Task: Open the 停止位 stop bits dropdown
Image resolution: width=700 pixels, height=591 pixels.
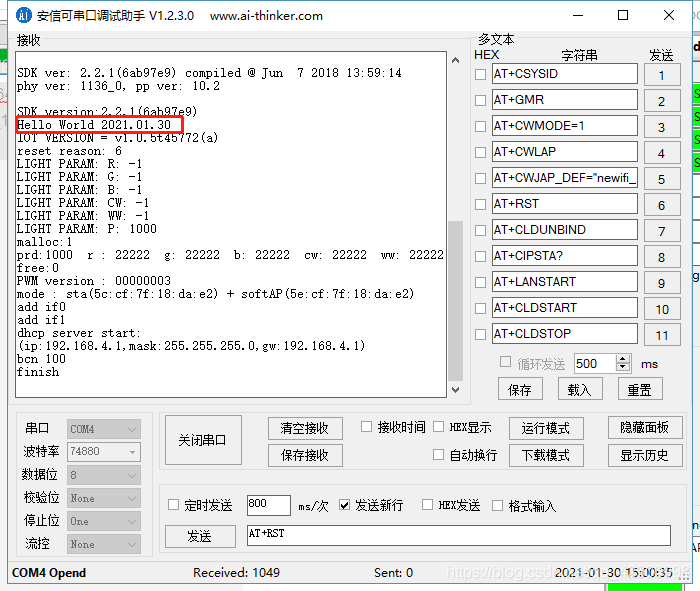Action: (104, 521)
